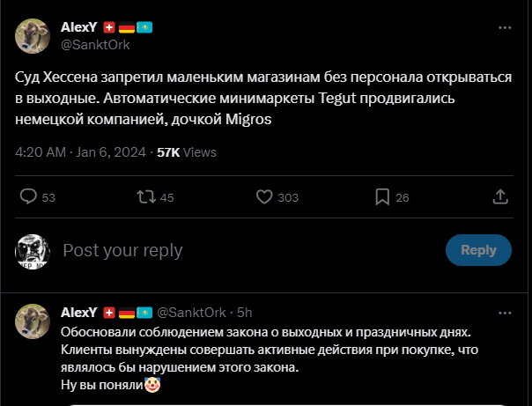Click the @SanktOrk handle in the reply
This screenshot has width=532, height=406.
coord(194,313)
